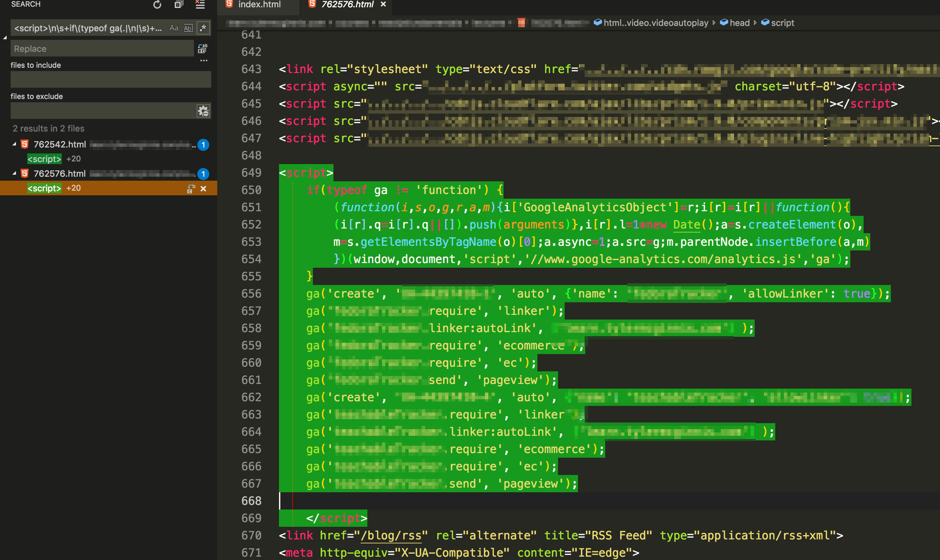
Task: Close the 762576.html editor tab
Action: (383, 5)
